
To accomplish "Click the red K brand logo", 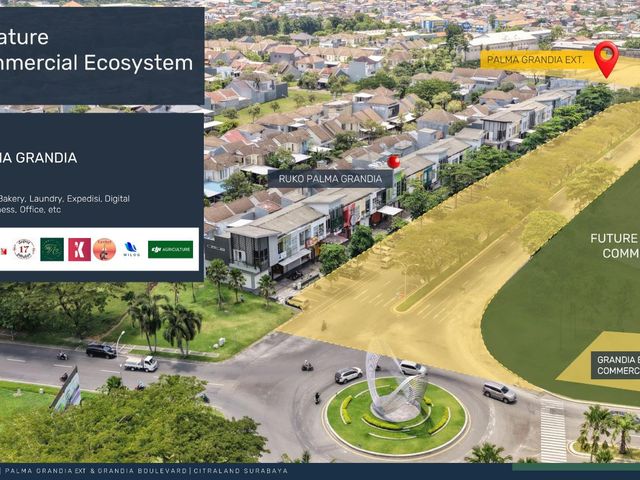I will point(79,249).
